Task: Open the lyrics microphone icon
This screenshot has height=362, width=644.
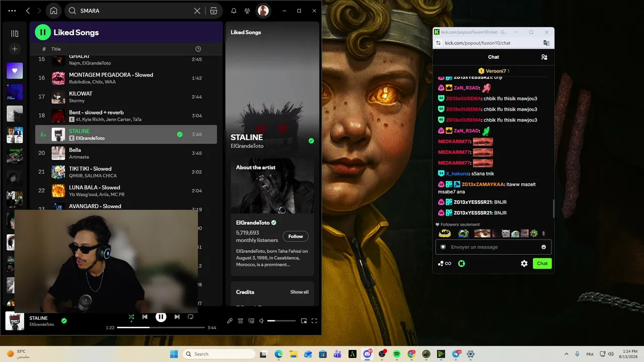Action: (x=230, y=321)
